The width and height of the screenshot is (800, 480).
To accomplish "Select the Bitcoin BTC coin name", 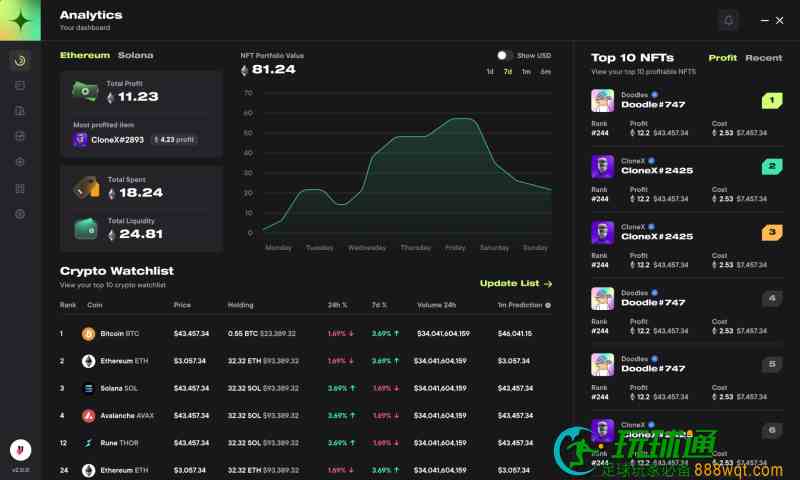I will pos(119,334).
